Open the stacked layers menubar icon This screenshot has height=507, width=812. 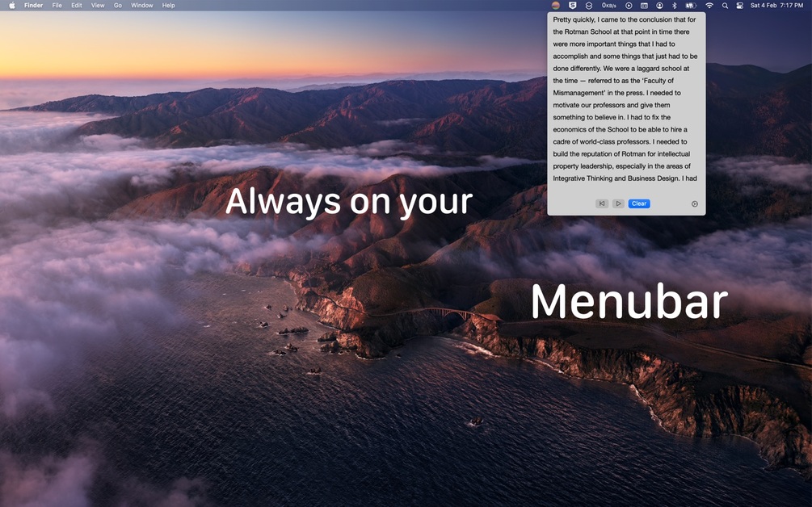(x=589, y=5)
